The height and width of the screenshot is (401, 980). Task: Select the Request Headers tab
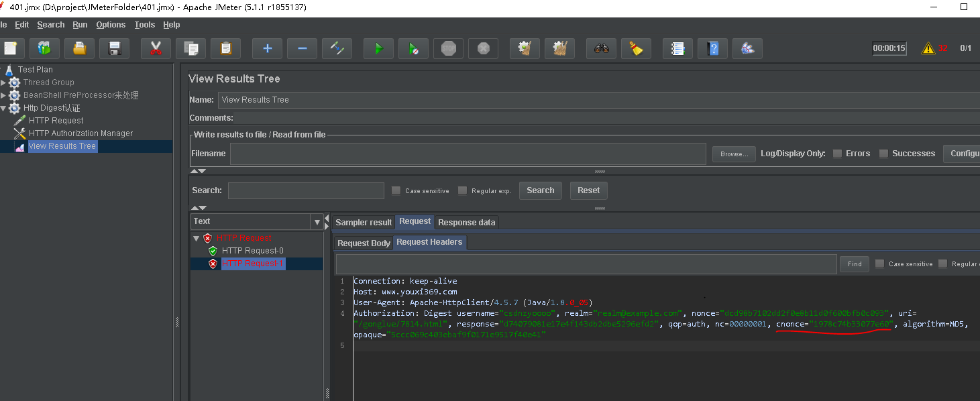(x=429, y=242)
